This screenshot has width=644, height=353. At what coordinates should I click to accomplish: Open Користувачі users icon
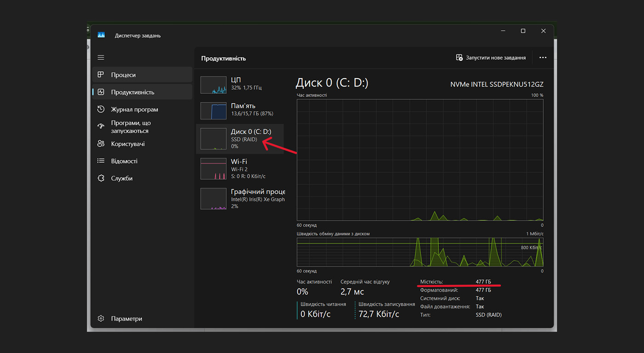click(x=101, y=144)
